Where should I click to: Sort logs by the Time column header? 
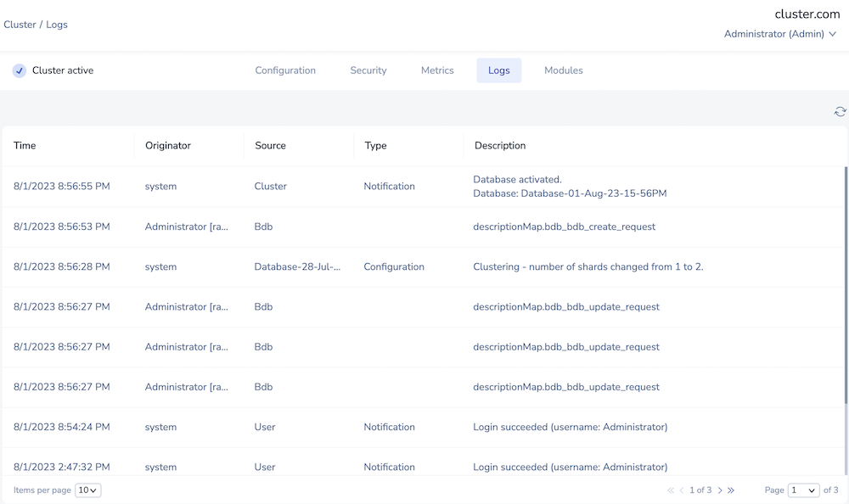(25, 146)
